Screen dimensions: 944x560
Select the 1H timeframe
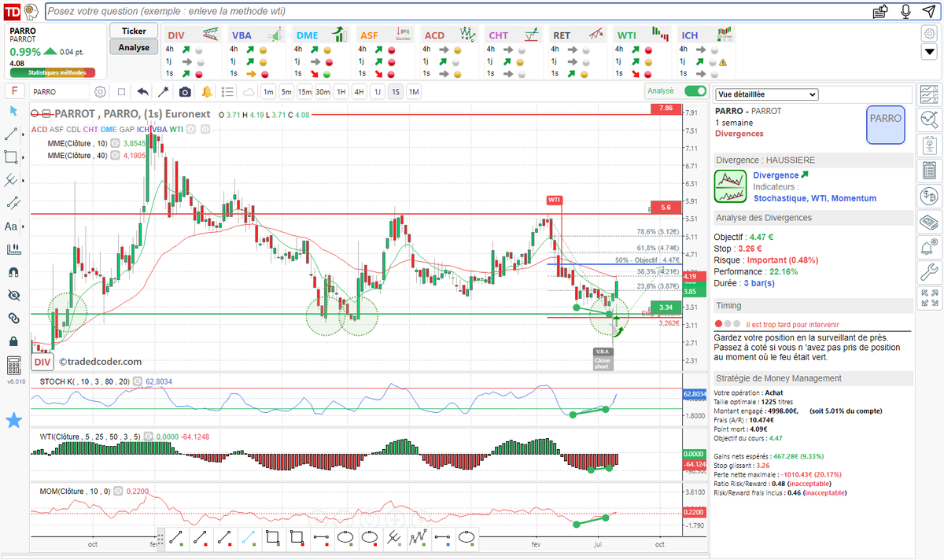coord(341,91)
